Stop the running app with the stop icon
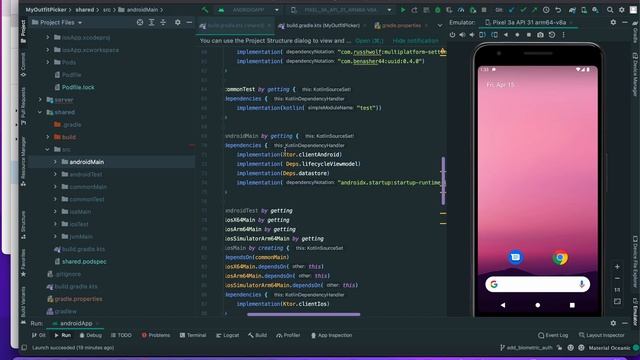Viewport: 640px width, 360px height. 484,10
